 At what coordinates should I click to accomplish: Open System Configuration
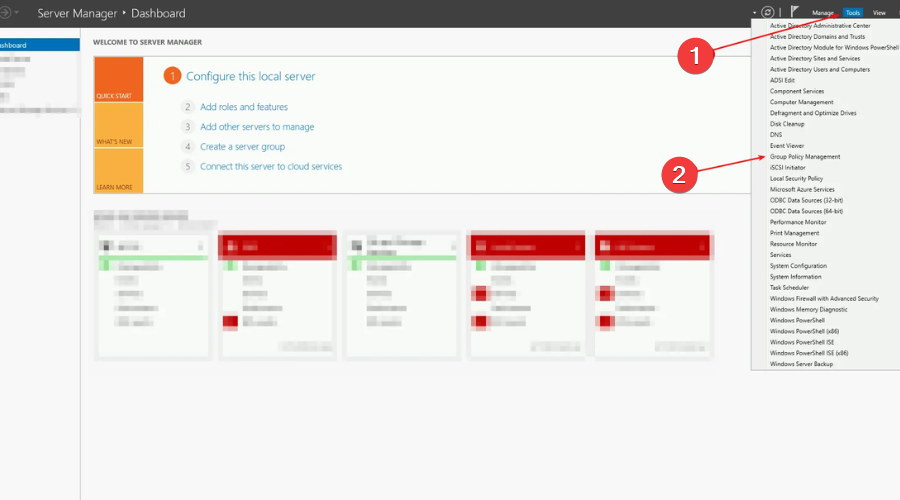click(798, 266)
